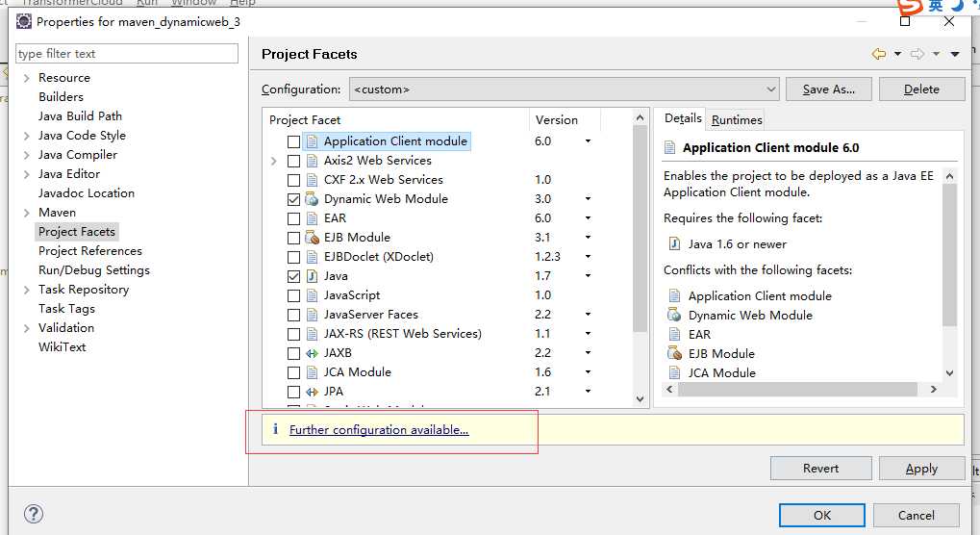Confirm with the OK button
The image size is (980, 535).
[822, 515]
